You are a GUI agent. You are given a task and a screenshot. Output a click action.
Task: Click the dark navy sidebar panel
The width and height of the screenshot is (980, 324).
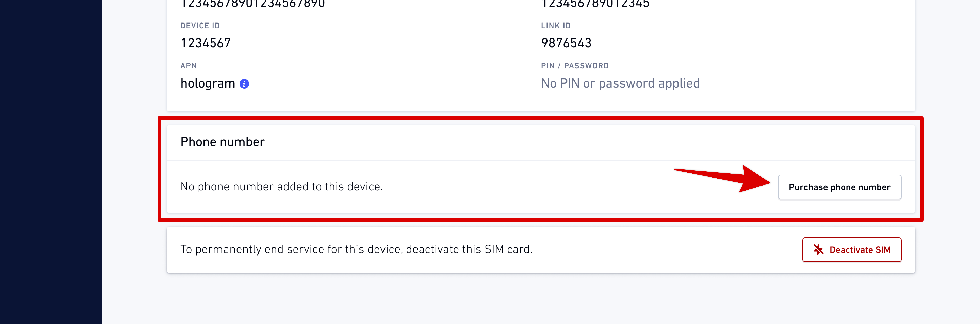tap(51, 162)
